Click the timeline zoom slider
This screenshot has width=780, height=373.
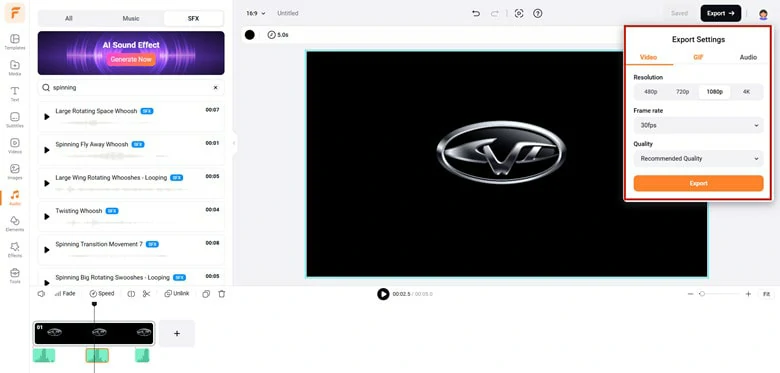pos(719,294)
